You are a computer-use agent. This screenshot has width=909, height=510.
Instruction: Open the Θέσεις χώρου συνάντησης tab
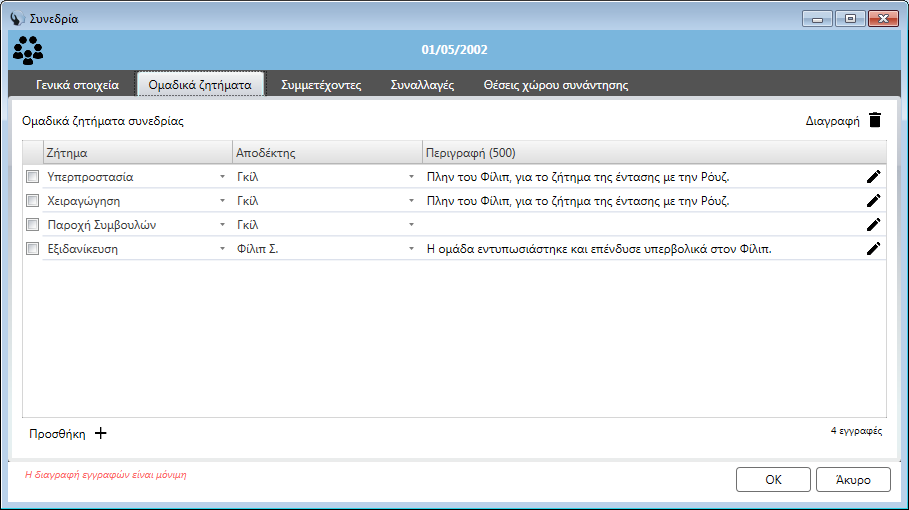point(556,85)
